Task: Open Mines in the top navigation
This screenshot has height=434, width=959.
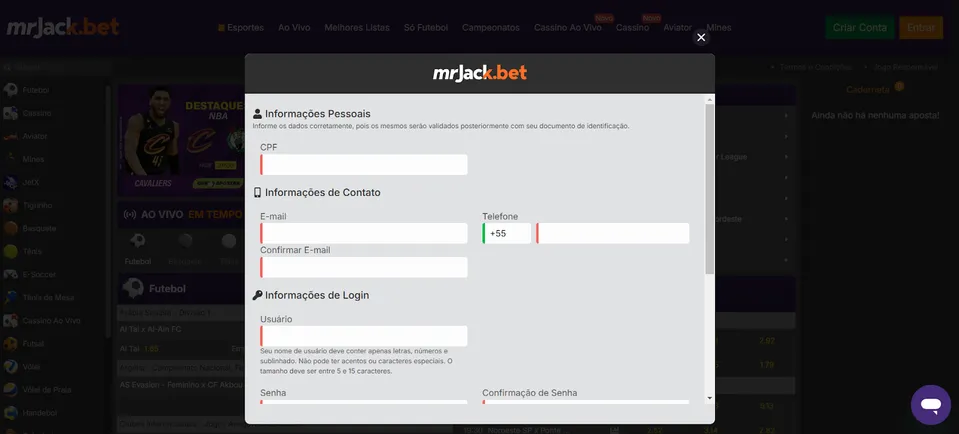Action: 719,28
